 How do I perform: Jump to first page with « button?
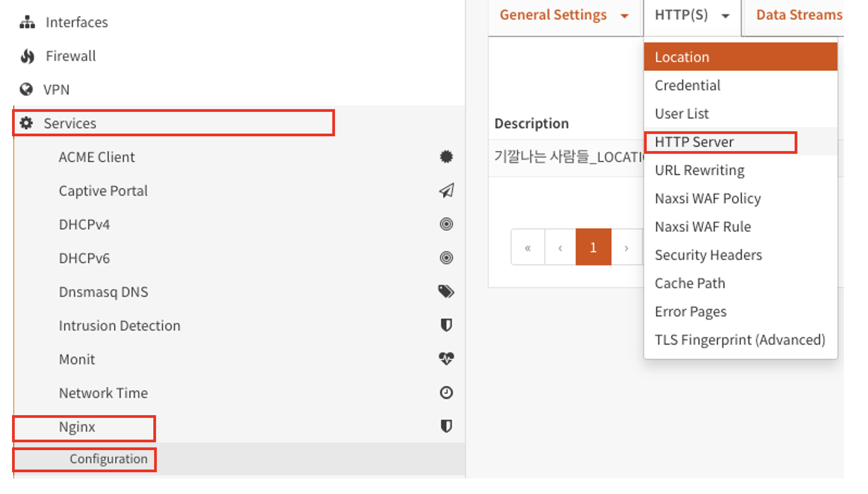(x=528, y=247)
